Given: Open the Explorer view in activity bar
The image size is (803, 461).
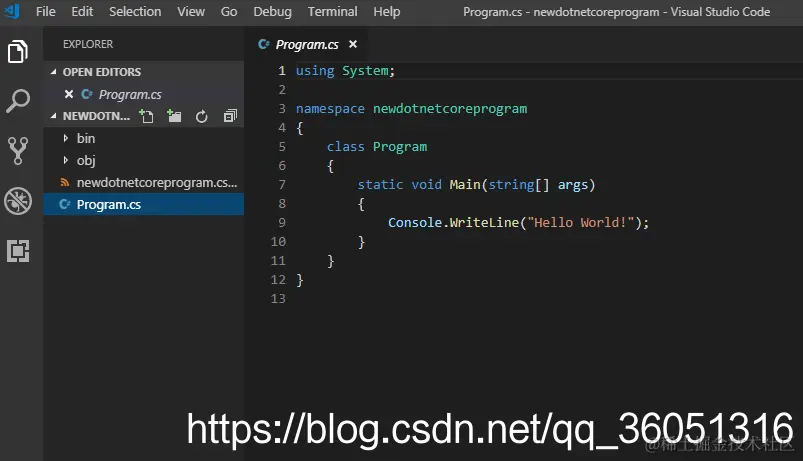Looking at the screenshot, I should 18,51.
